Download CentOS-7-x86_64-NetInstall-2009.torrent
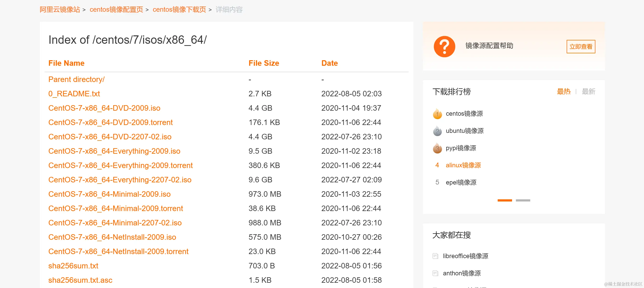Screen dimensions: 644x288 point(118,252)
